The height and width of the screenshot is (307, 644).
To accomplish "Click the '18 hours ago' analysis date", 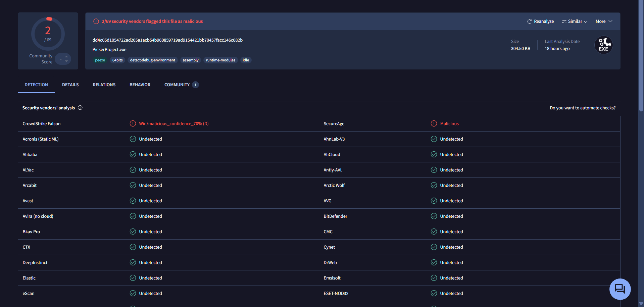I will tap(557, 49).
